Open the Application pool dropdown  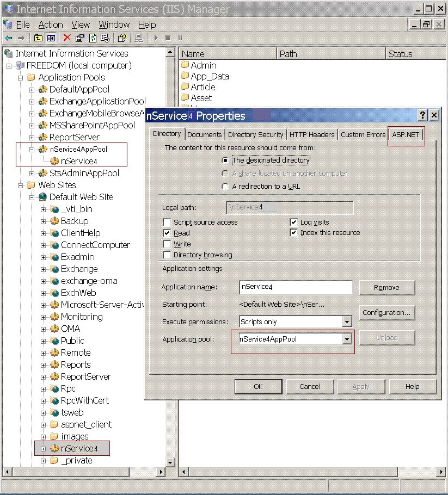(x=347, y=339)
